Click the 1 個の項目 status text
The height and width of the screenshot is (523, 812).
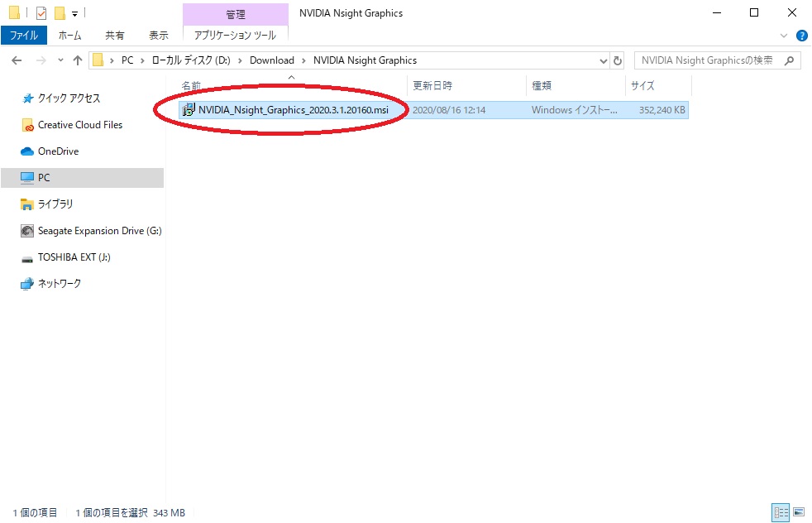click(36, 512)
